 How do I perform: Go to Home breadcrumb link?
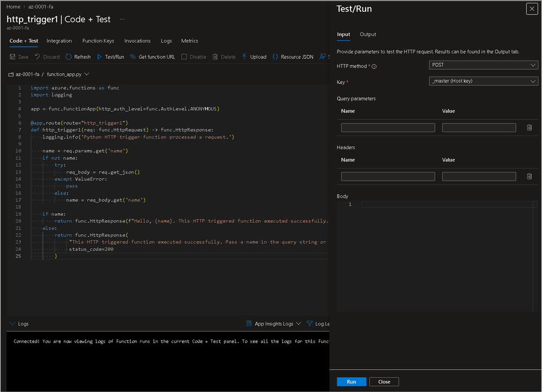point(13,7)
